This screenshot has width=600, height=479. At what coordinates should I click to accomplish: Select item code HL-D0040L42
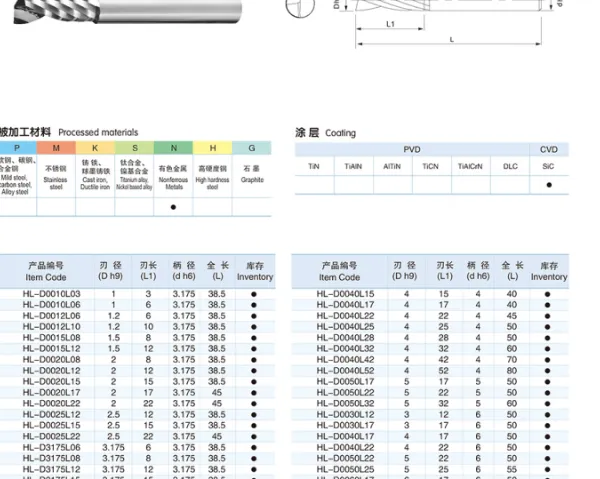346,360
